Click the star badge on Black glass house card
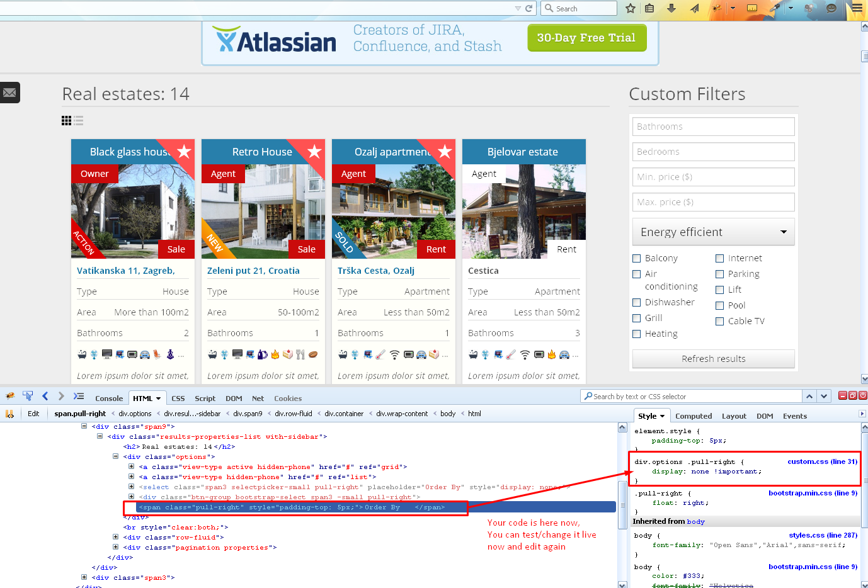Viewport: 868px width, 588px height. [x=184, y=151]
